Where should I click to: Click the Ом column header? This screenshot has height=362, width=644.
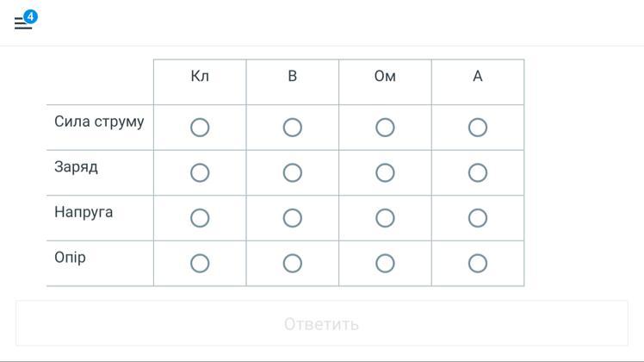click(385, 77)
